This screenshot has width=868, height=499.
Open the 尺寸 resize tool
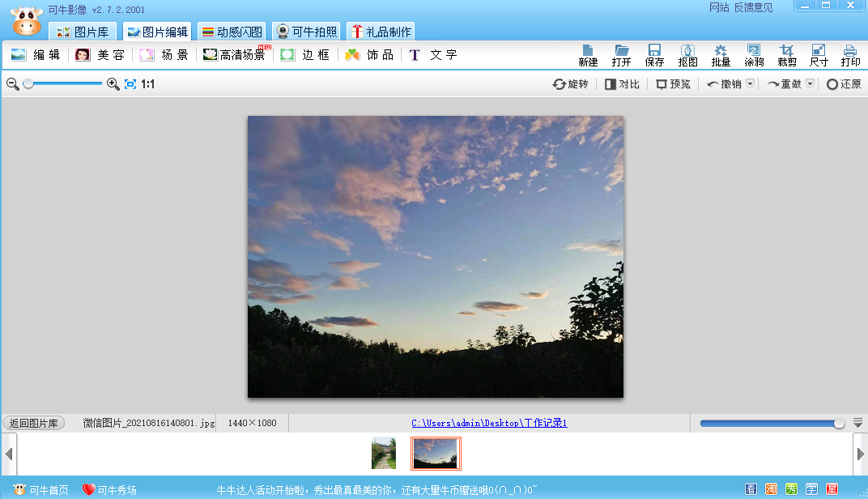coord(819,55)
